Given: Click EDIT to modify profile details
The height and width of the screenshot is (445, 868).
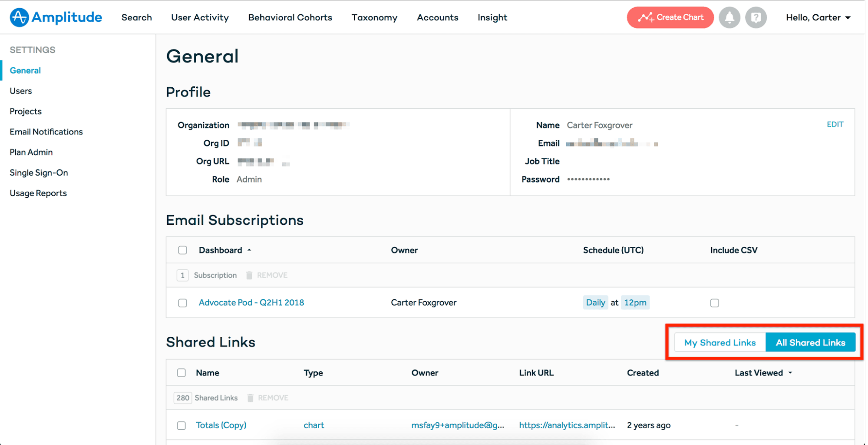Looking at the screenshot, I should [835, 124].
